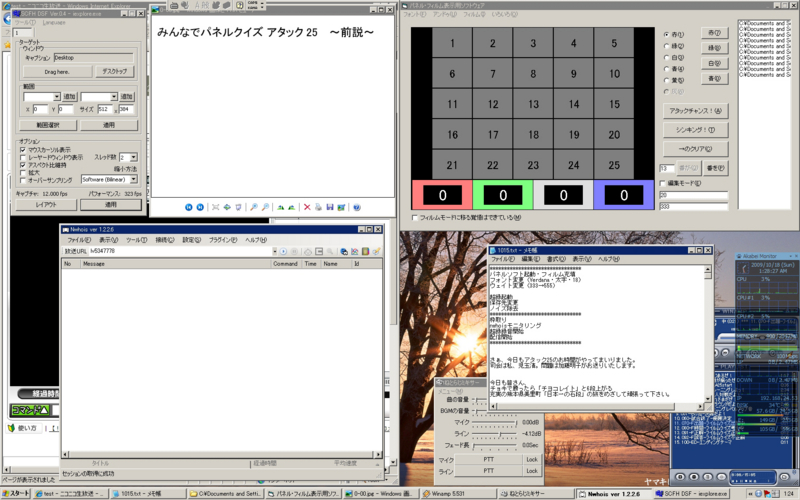Viewport: 800px width, 500px height.
Task: Click Winamp 5.531 taskbar item
Action: coord(457,494)
